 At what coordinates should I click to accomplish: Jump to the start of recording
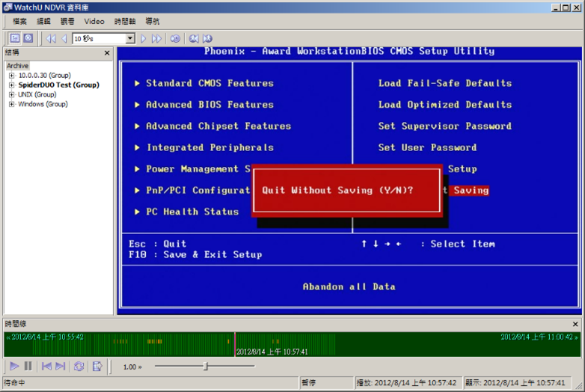[x=46, y=366]
